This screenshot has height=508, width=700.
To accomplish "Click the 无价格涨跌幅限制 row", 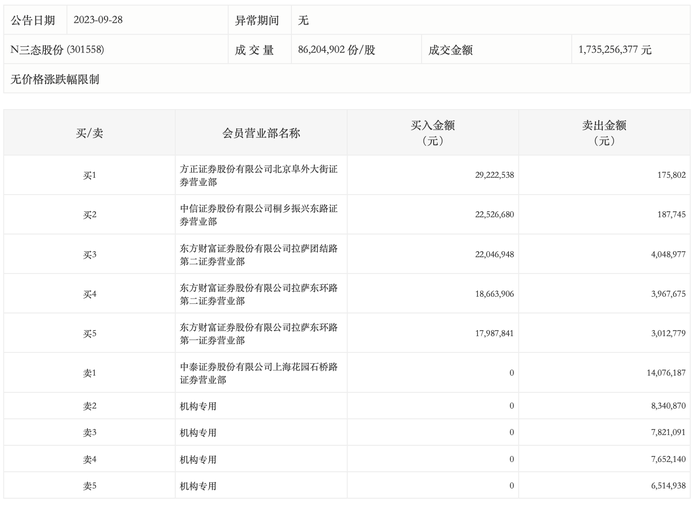I will pos(347,79).
